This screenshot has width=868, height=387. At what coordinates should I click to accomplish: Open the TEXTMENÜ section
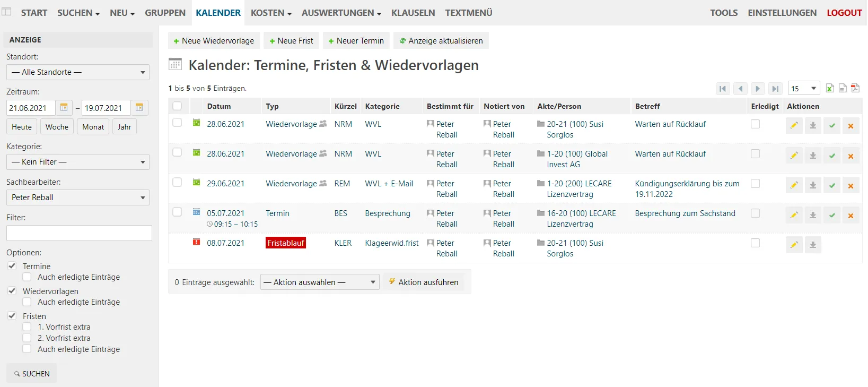(x=469, y=13)
